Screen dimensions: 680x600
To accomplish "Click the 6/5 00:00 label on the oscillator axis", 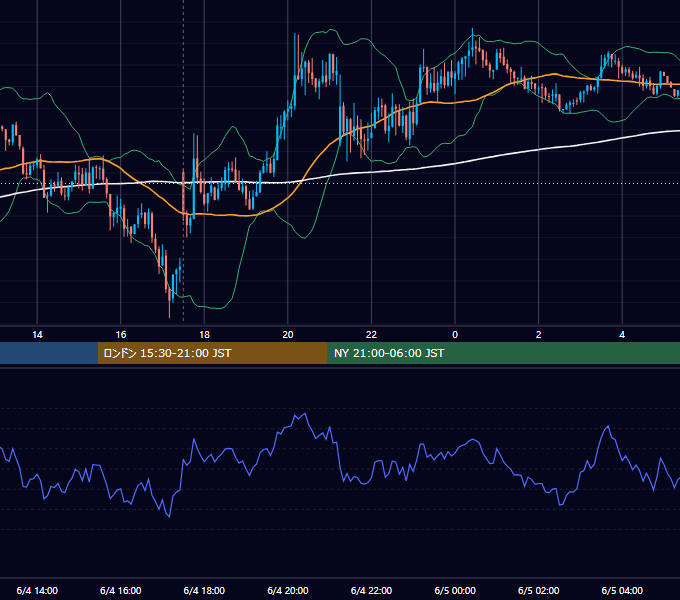I will point(455,590).
